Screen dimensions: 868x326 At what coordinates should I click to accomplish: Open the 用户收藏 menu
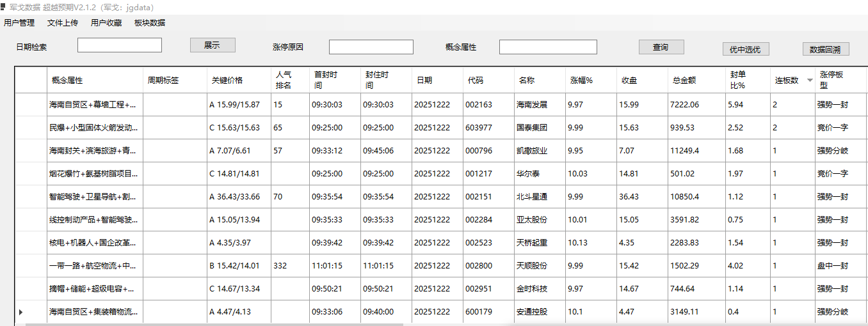tap(106, 22)
